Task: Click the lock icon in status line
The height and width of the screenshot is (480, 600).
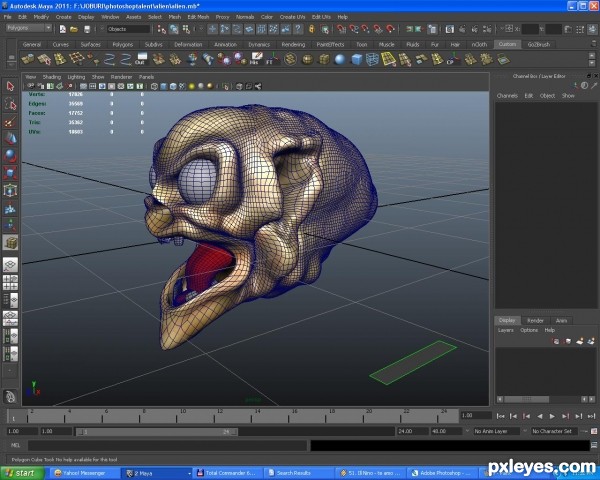Action: tap(312, 29)
